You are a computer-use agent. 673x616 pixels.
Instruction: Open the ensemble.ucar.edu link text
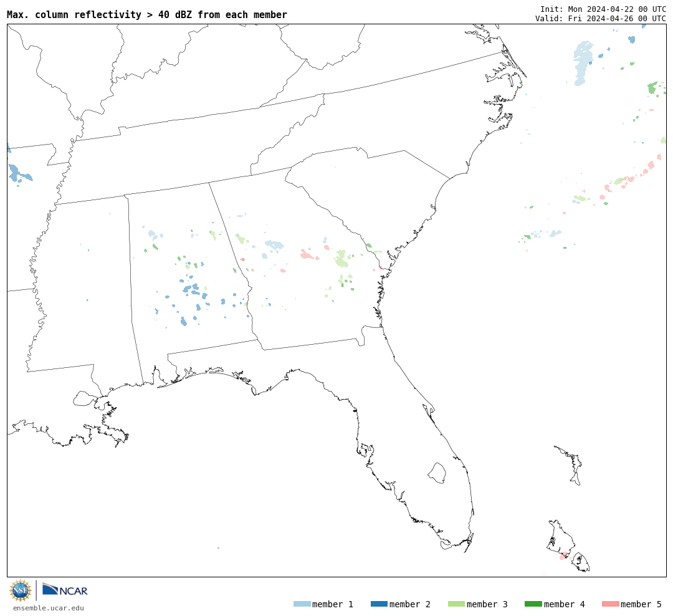click(48, 608)
